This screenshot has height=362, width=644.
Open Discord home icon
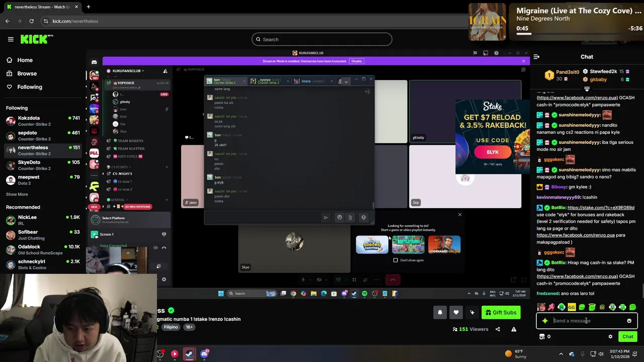(94, 62)
